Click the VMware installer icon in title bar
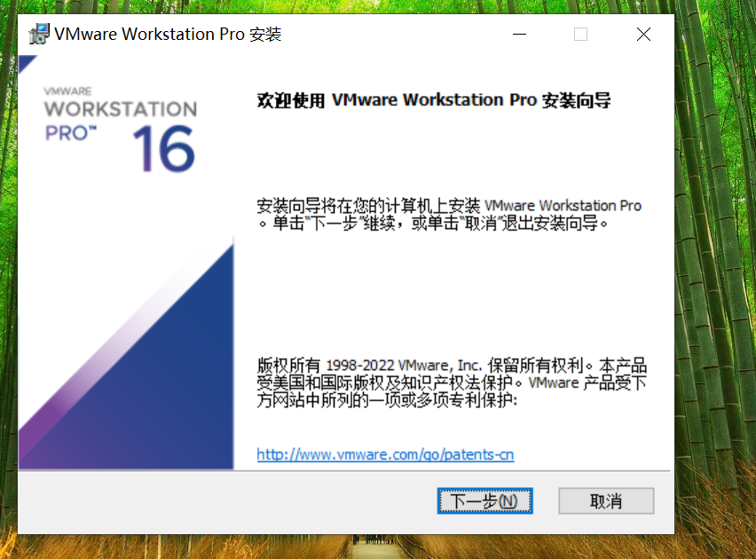The image size is (756, 559). [x=38, y=34]
